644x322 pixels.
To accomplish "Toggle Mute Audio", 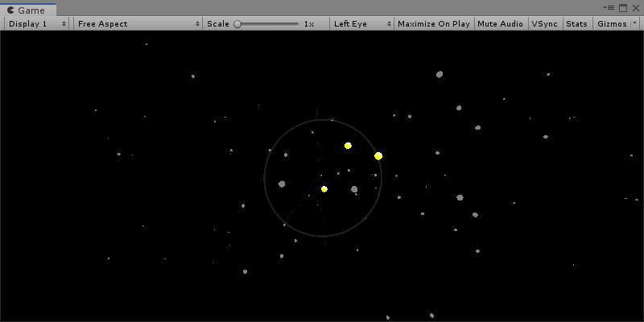I will (500, 24).
